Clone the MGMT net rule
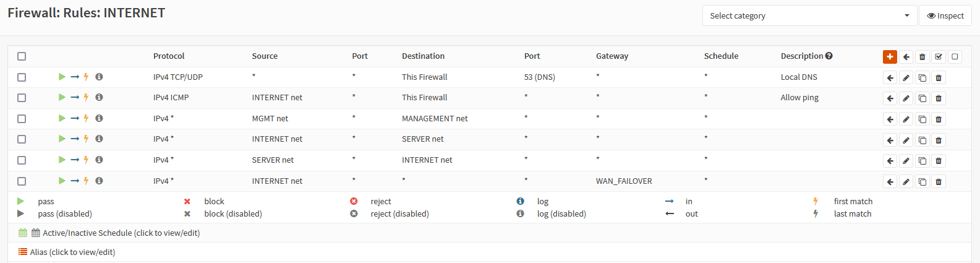Image resolution: width=980 pixels, height=263 pixels. pos(922,119)
